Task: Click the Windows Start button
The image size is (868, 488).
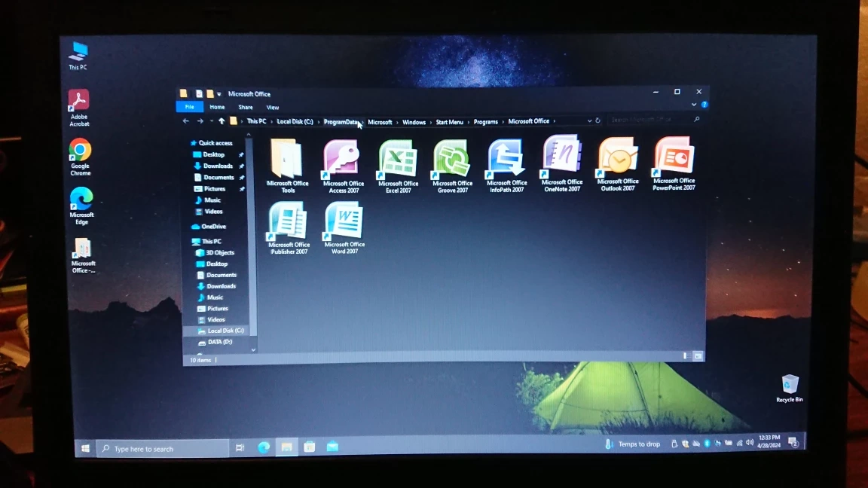Action: [x=85, y=449]
